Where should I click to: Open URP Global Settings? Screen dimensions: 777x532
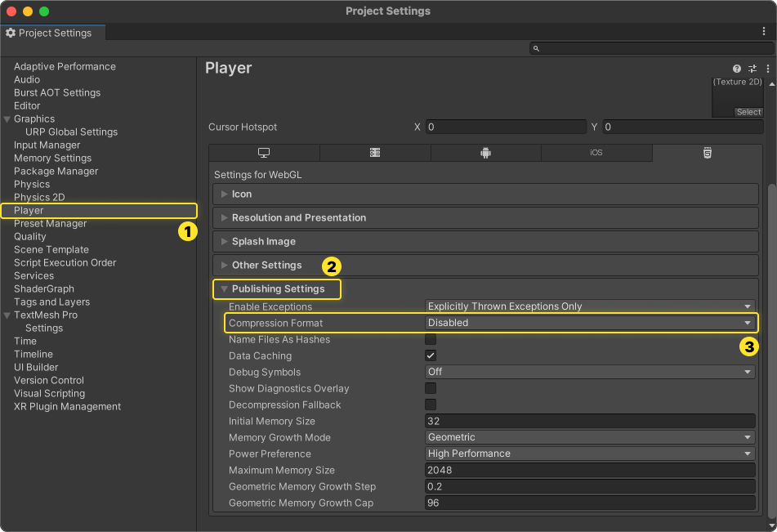71,132
